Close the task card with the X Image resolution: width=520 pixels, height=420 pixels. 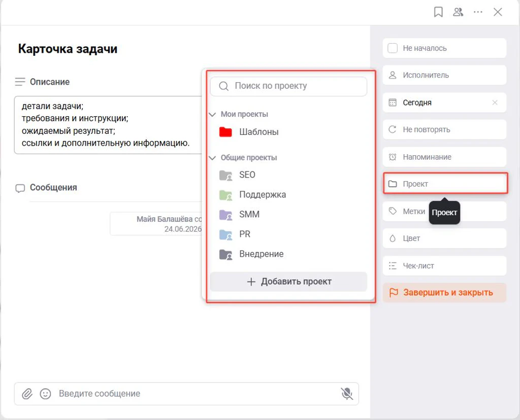tap(498, 12)
